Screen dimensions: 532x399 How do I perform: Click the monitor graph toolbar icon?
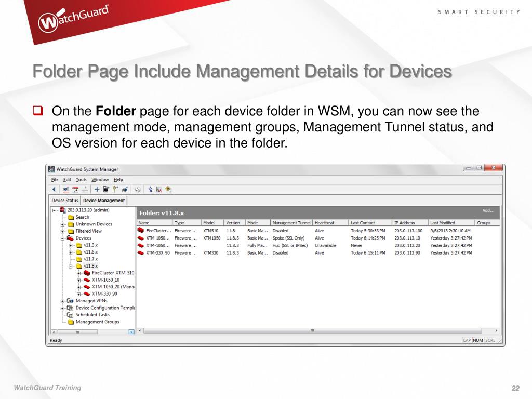(159, 189)
